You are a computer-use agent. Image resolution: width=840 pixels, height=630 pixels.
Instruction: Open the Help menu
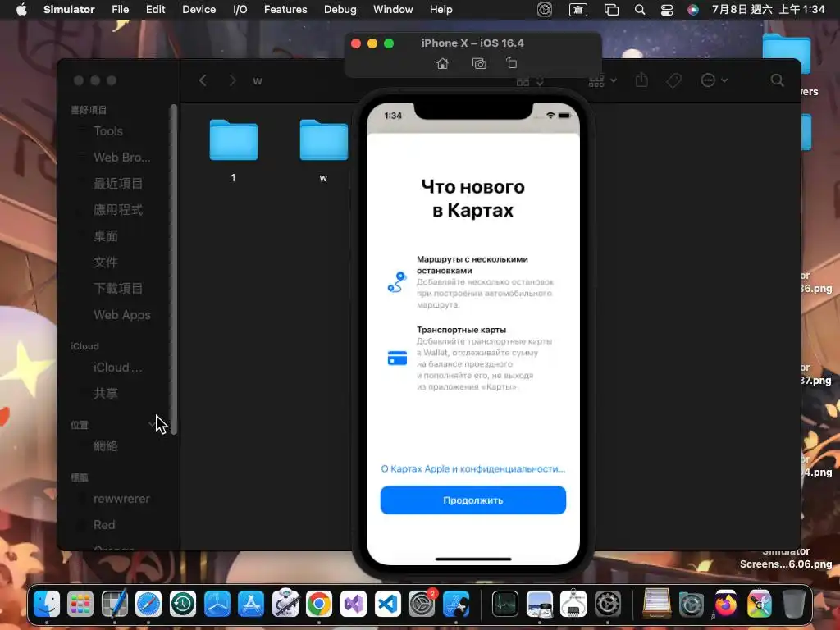pyautogui.click(x=441, y=10)
